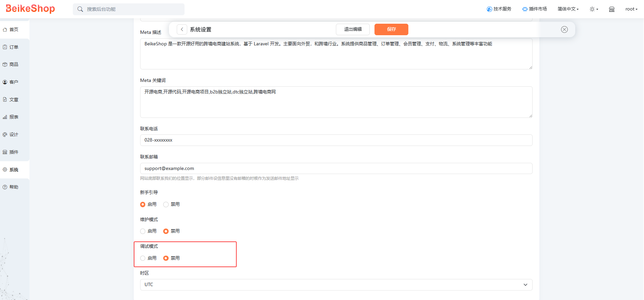Click the 退出编辑 button

[x=352, y=29]
